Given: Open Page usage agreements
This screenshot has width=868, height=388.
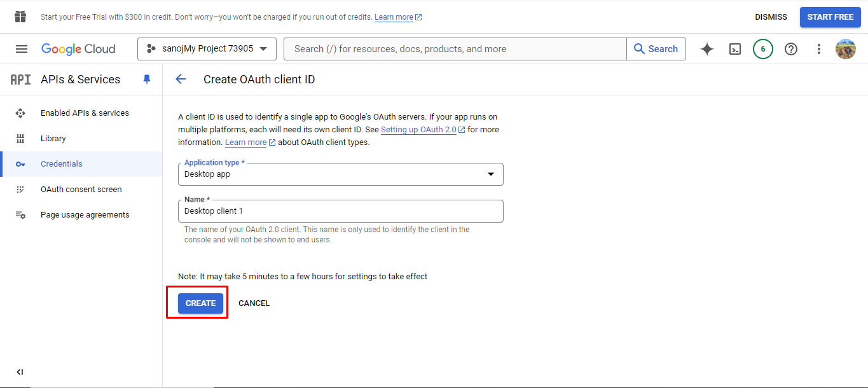Looking at the screenshot, I should pyautogui.click(x=85, y=215).
